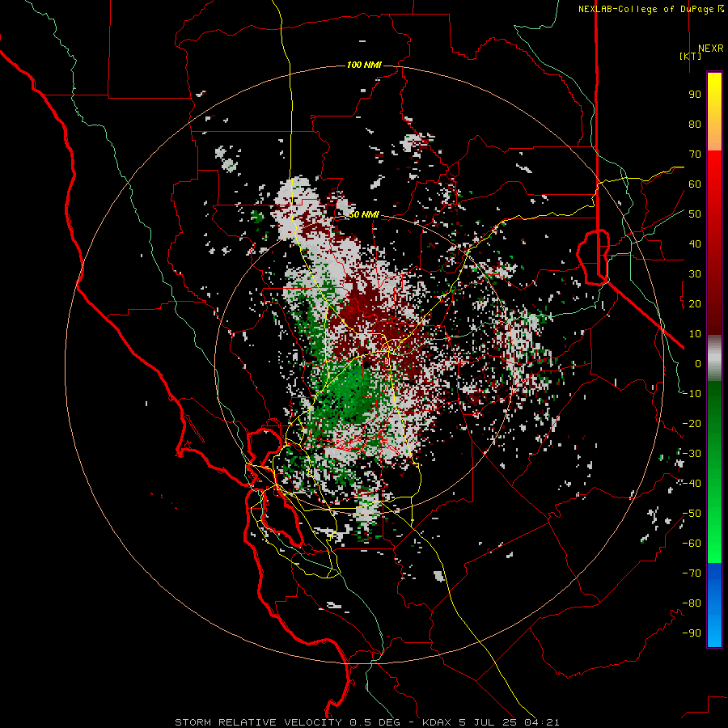728x728 pixels.
Task: Click the positive 30 scale label
Action: [695, 274]
